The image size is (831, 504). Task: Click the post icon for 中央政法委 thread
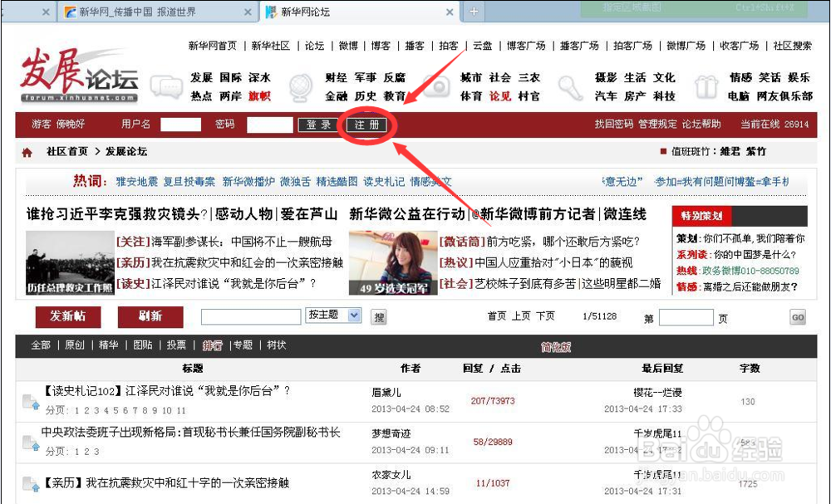click(31, 443)
